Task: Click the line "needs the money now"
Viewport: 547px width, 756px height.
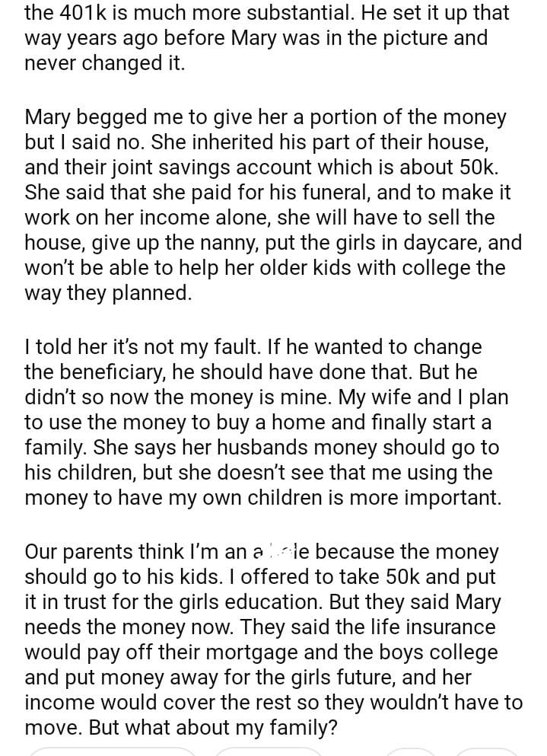Action: click(259, 627)
